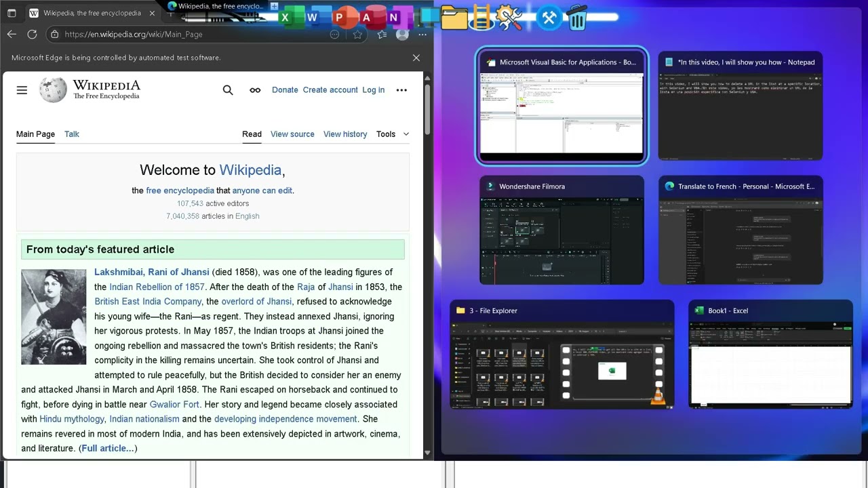Viewport: 868px width, 488px height.
Task: Select the Wondershare Filmora window thumbnail
Action: click(x=561, y=230)
